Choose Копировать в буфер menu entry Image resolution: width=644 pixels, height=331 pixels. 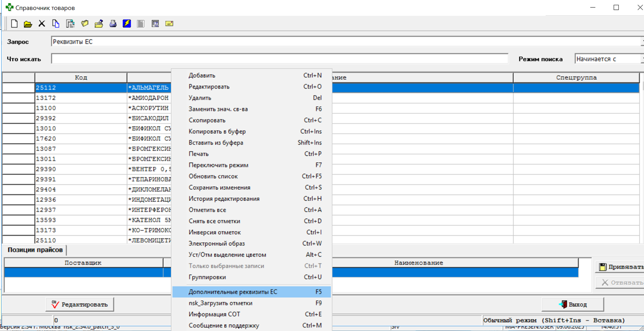pos(251,132)
